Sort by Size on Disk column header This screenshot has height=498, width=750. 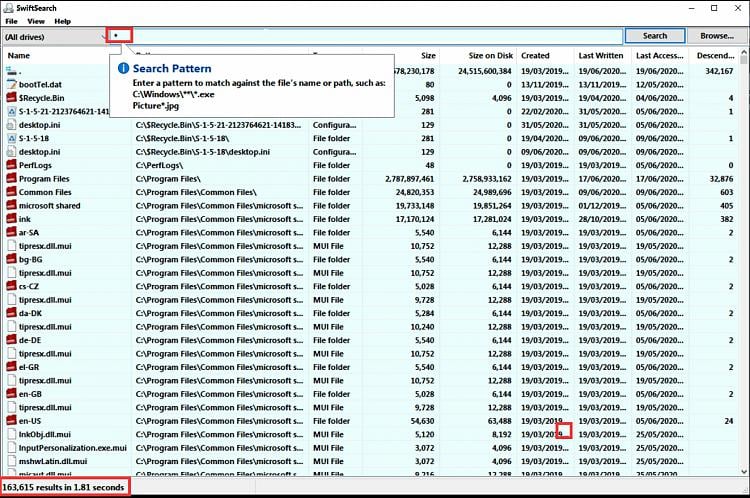(491, 55)
